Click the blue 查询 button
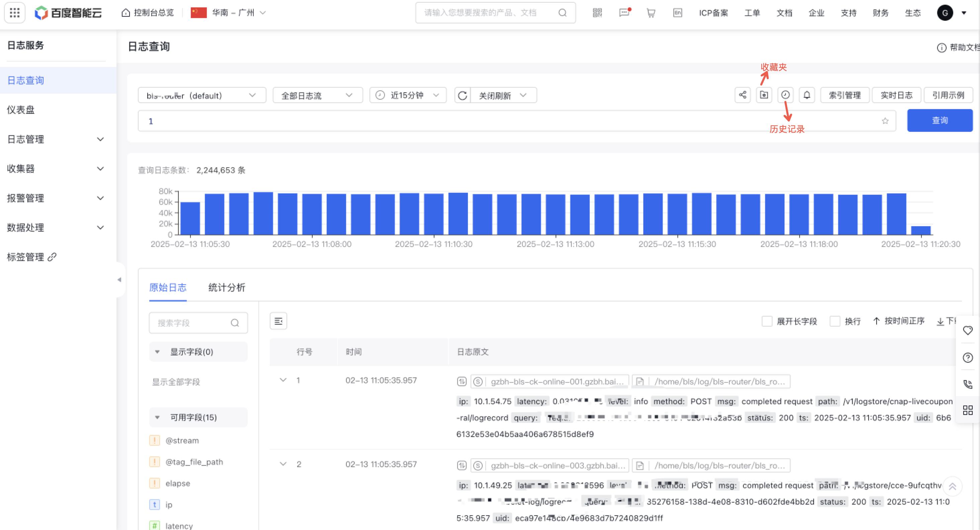Screen dimensions: 980x530 [940, 120]
